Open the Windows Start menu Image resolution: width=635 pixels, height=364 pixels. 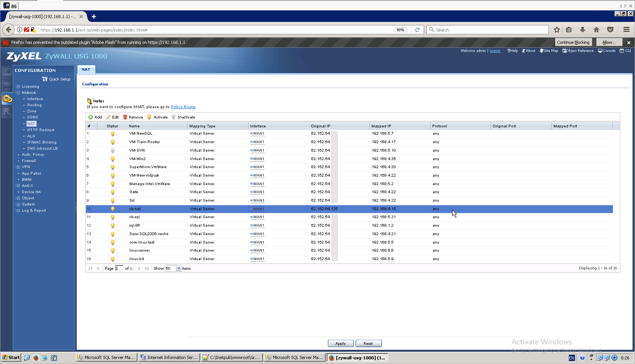pyautogui.click(x=11, y=357)
